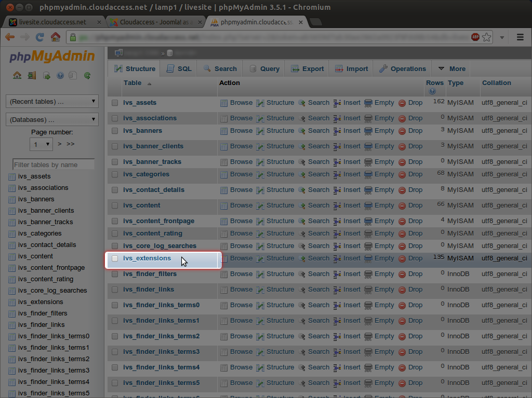Click the last page >> link
Image resolution: width=532 pixels, height=398 pixels.
(x=71, y=144)
